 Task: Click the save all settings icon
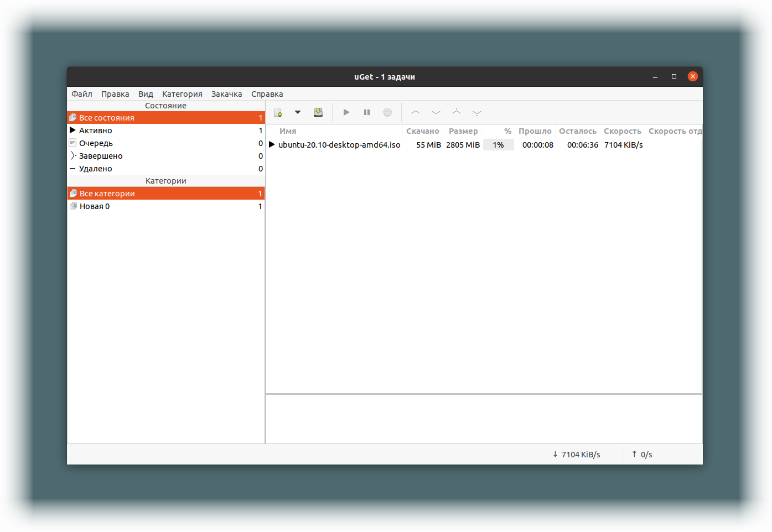318,112
